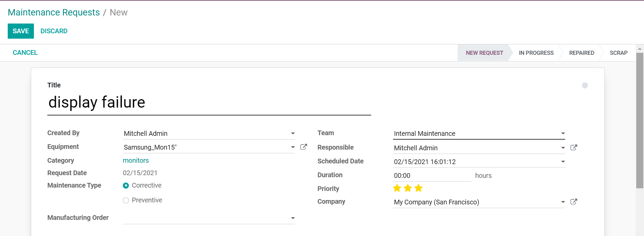Screen dimensions: 644x236
Task: Set priority to third star
Action: [x=418, y=188]
